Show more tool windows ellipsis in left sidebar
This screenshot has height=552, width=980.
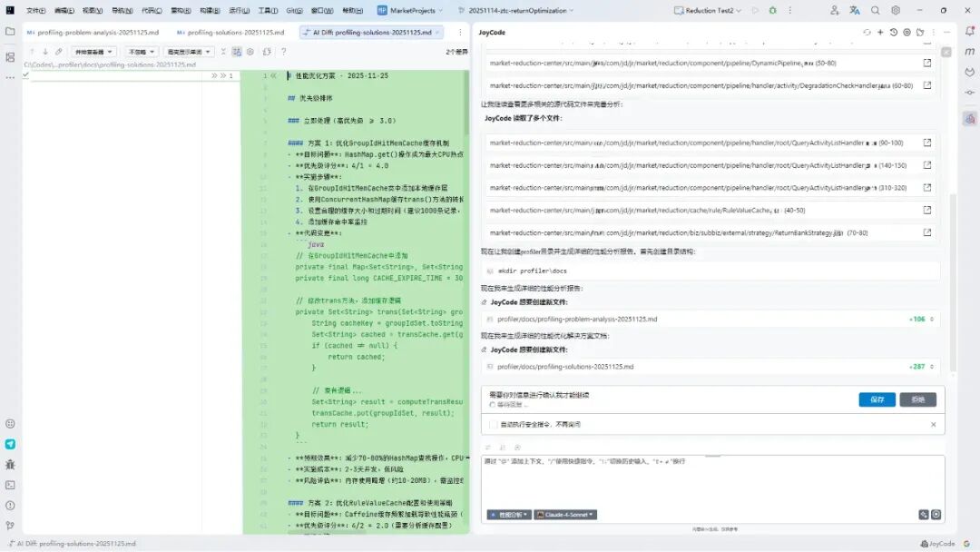[x=10, y=77]
